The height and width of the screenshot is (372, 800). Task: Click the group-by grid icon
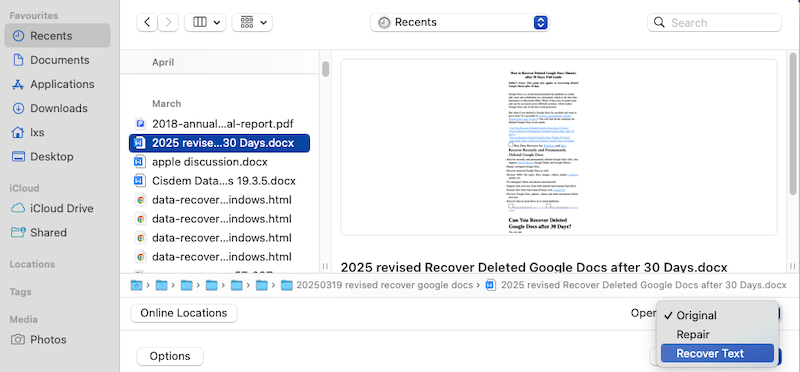[247, 22]
